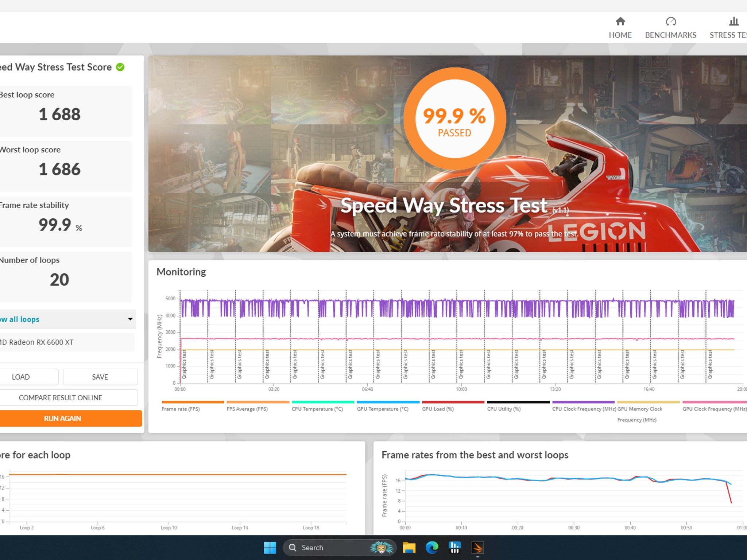Click the 97% frame rate stability requirement text
Screen dimensions: 747x560
454,234
